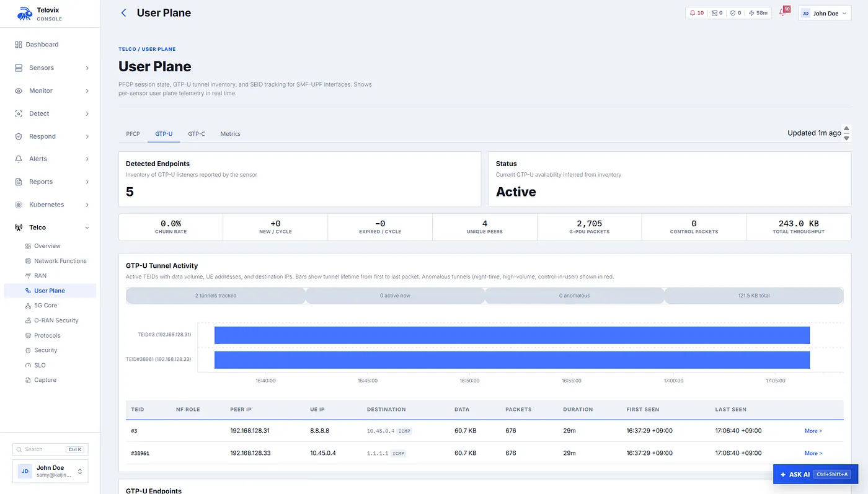Image resolution: width=868 pixels, height=494 pixels.
Task: Click the Detect scan icon
Action: point(19,113)
